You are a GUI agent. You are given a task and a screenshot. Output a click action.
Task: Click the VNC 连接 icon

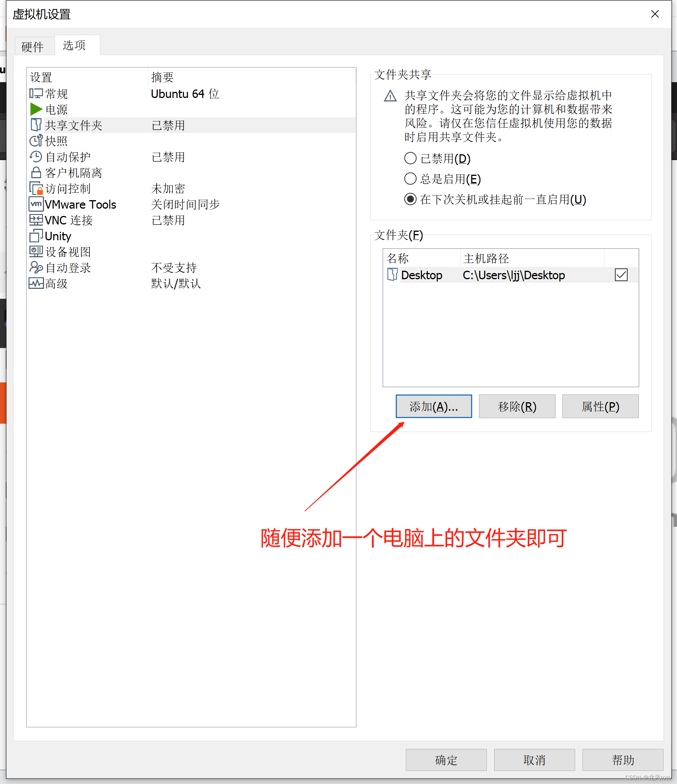36,220
